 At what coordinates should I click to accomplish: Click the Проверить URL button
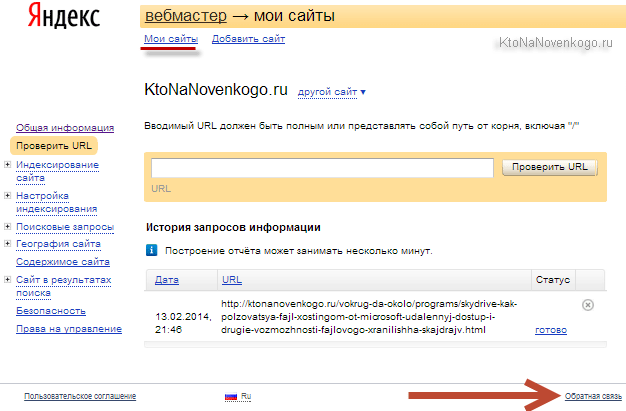pyautogui.click(x=550, y=167)
